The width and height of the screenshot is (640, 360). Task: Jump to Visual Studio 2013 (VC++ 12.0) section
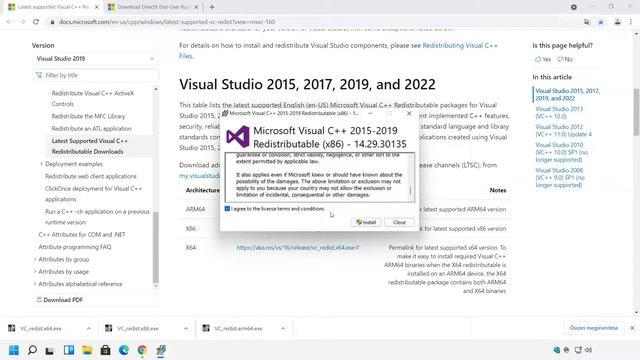coord(559,113)
